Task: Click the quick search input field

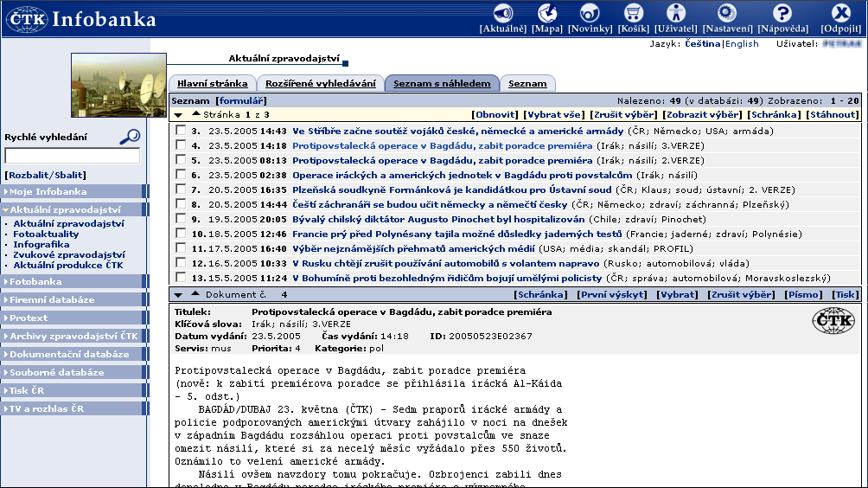Action: click(72, 157)
